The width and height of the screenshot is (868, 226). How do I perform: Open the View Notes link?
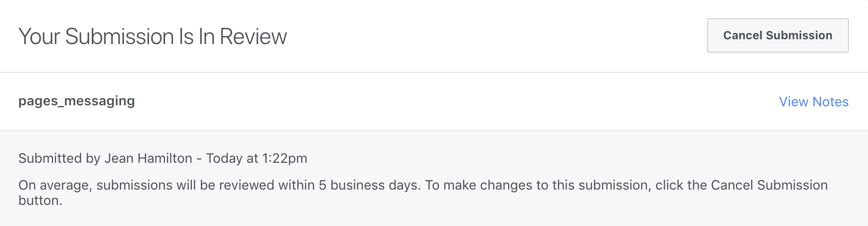813,102
